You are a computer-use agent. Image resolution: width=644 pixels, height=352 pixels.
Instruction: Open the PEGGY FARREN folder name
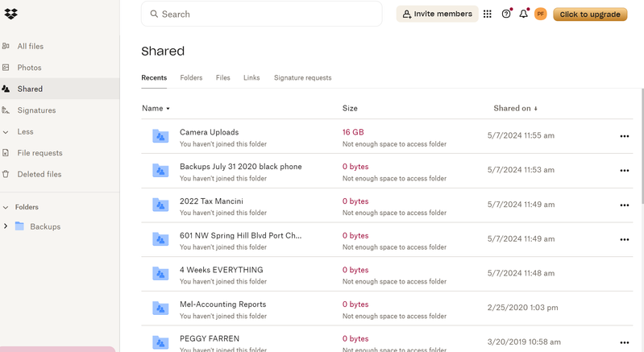(210, 338)
